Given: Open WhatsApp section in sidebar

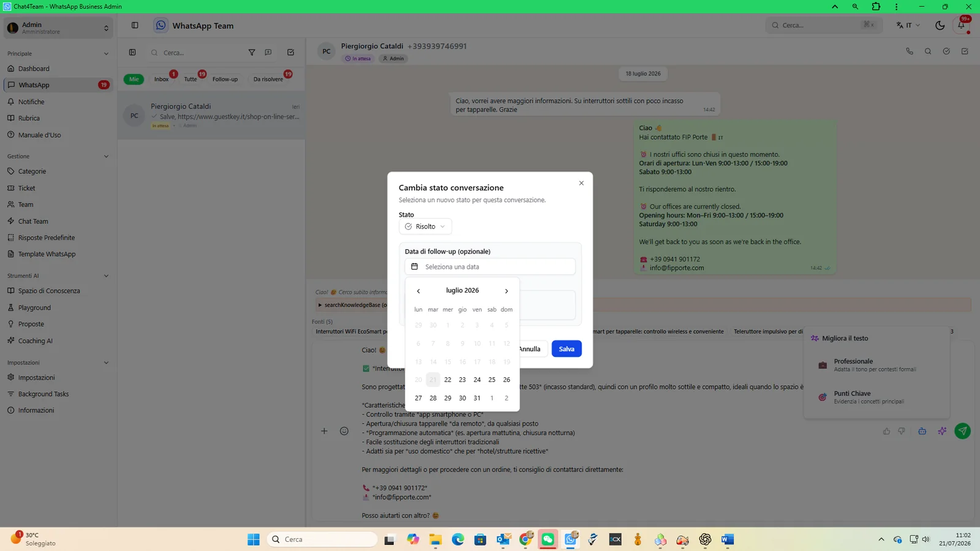Looking at the screenshot, I should pos(58,85).
